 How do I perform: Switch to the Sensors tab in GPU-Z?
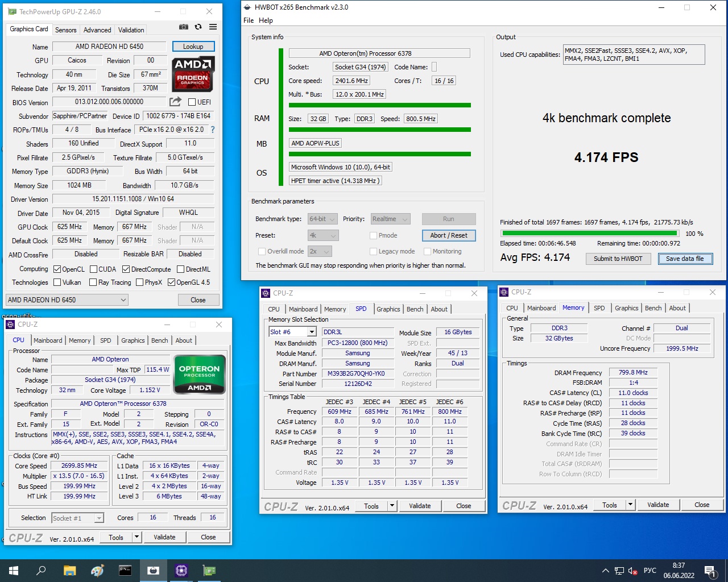coord(65,30)
